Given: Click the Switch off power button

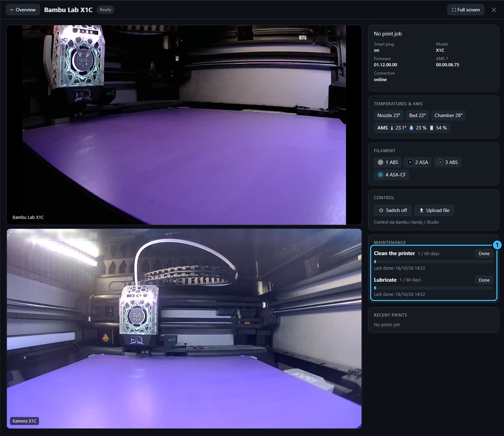Looking at the screenshot, I should pos(393,210).
